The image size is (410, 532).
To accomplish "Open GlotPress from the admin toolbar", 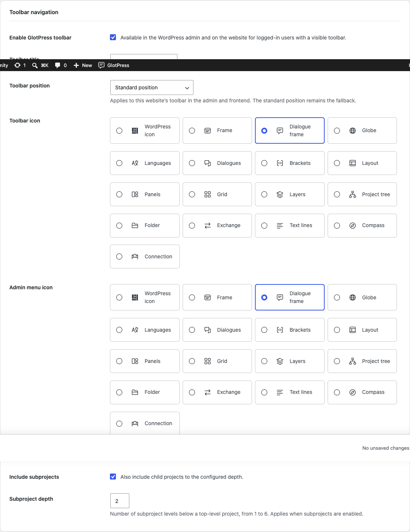I will 114,65.
